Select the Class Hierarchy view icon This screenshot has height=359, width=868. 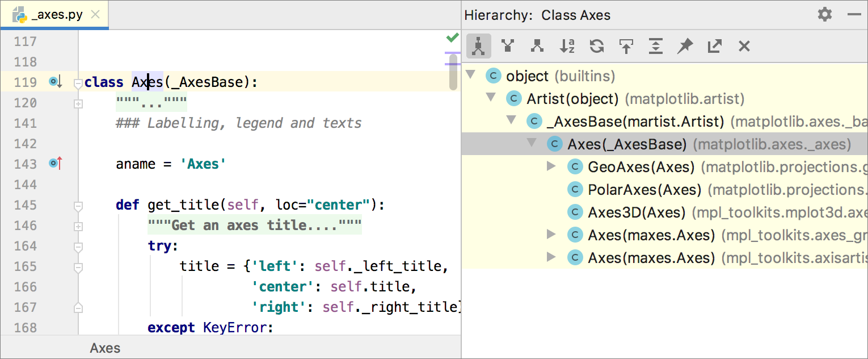click(x=478, y=45)
